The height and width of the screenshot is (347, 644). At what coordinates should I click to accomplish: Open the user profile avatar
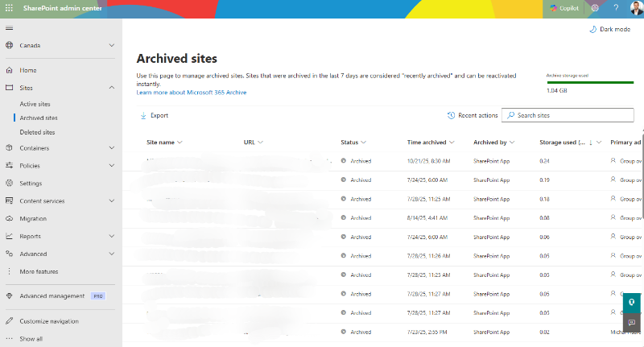634,7
